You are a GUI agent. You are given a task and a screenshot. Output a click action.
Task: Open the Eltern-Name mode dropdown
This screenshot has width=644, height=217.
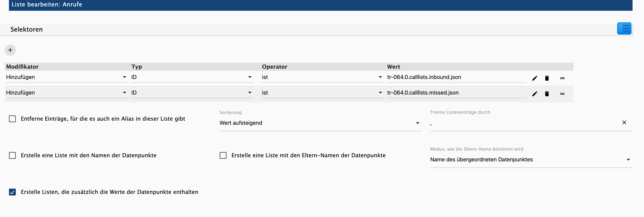531,160
